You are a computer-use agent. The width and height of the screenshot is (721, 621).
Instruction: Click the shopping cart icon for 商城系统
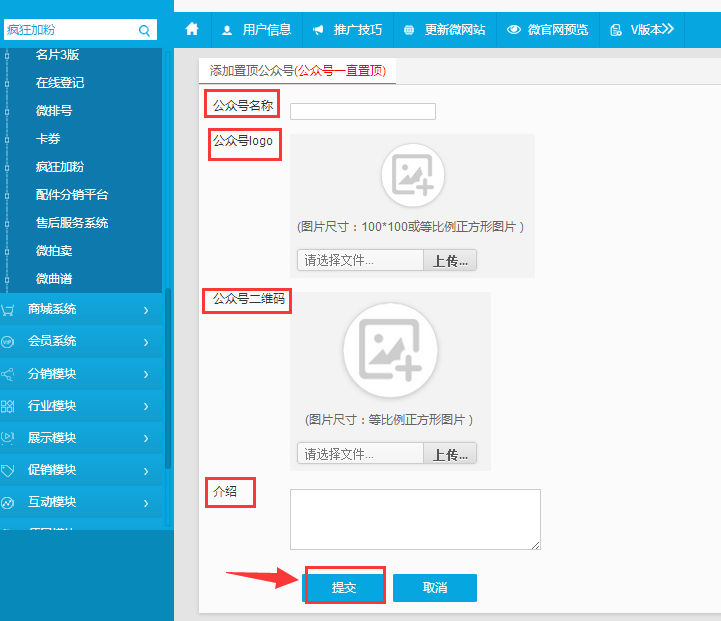[8, 310]
